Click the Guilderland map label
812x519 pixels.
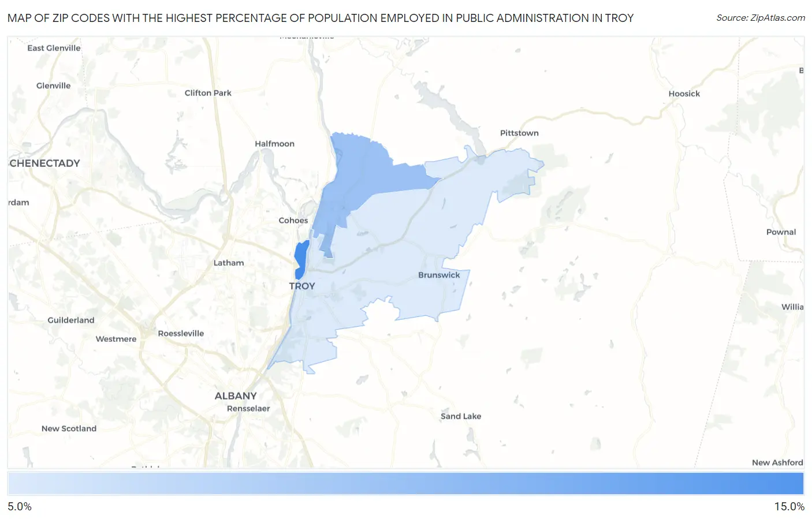70,320
